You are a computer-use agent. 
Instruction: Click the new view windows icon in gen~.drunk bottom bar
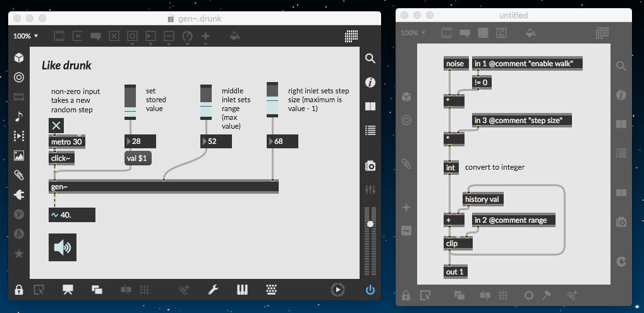pos(97,290)
